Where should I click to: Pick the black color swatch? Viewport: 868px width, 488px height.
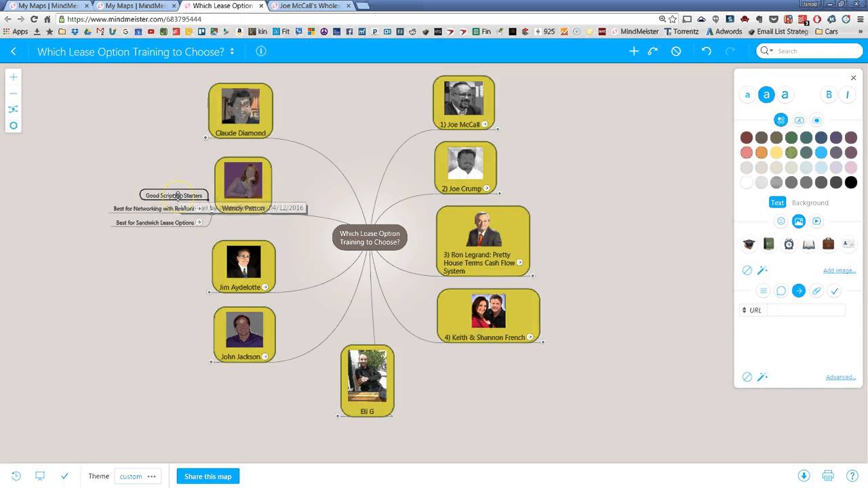[x=851, y=182]
